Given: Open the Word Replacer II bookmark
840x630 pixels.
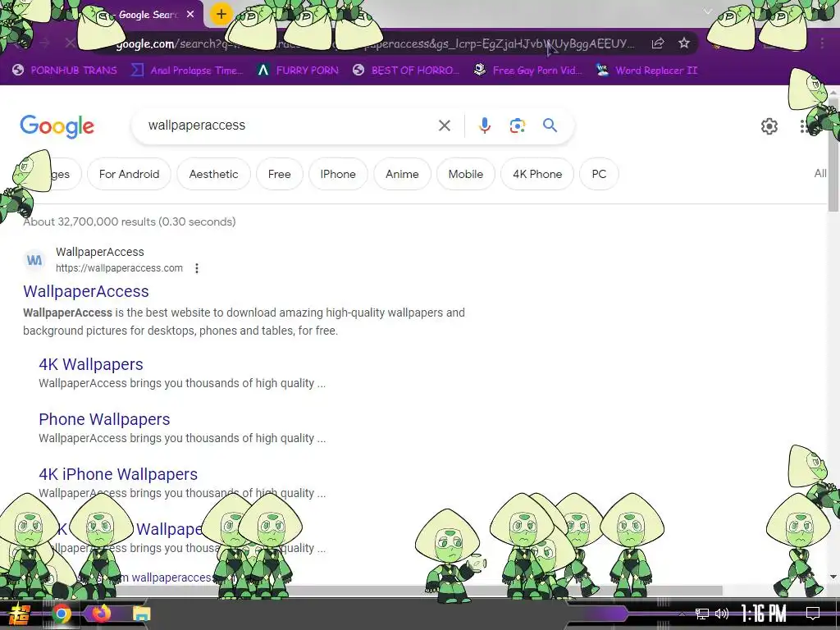Looking at the screenshot, I should click(x=647, y=71).
